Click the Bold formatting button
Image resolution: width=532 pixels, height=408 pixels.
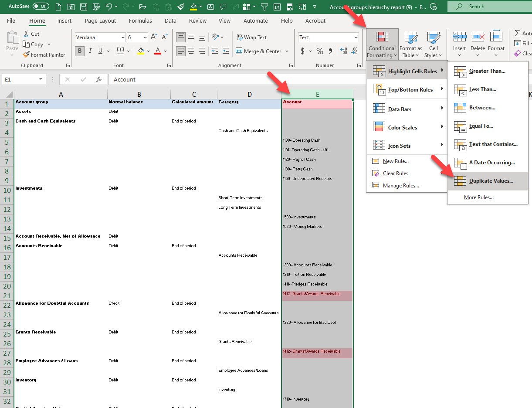(80, 51)
